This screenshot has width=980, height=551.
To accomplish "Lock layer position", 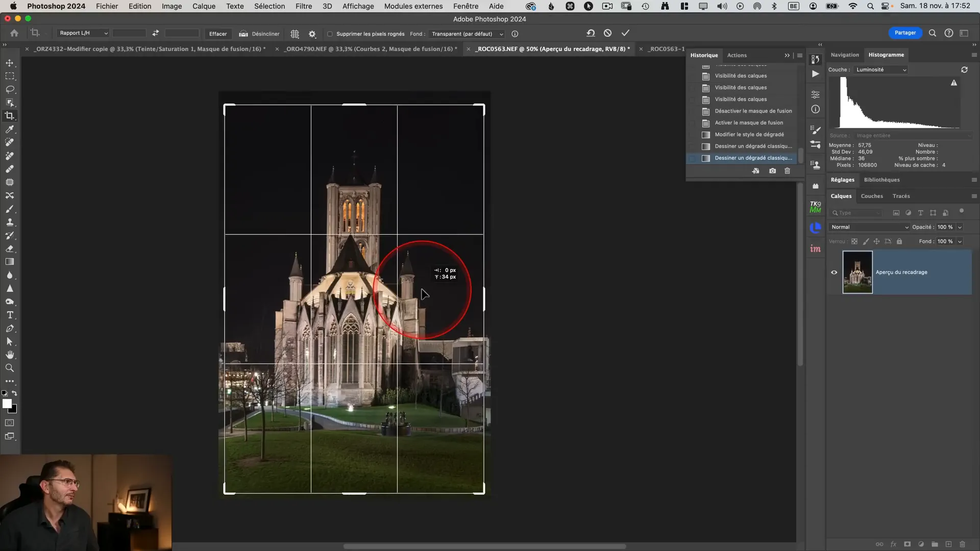I will pos(876,241).
